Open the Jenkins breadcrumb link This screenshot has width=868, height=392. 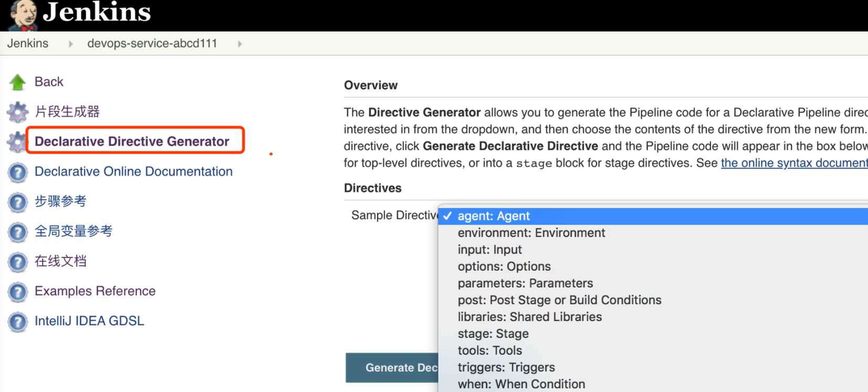coord(28,44)
